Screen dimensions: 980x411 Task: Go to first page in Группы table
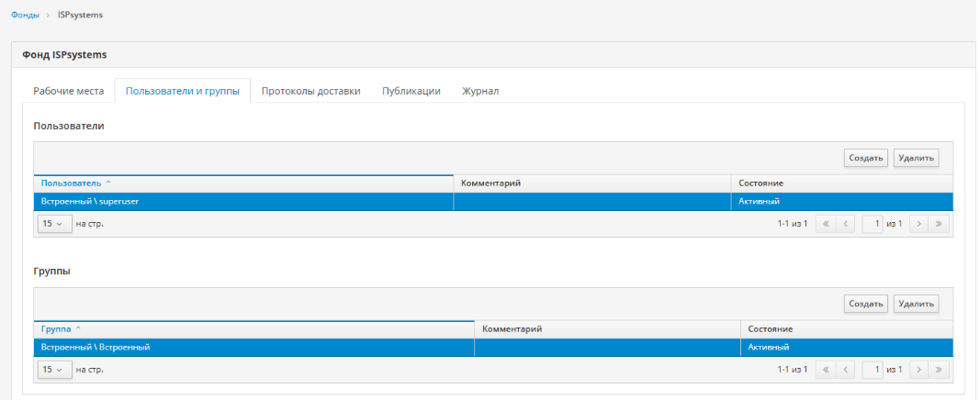(x=826, y=370)
